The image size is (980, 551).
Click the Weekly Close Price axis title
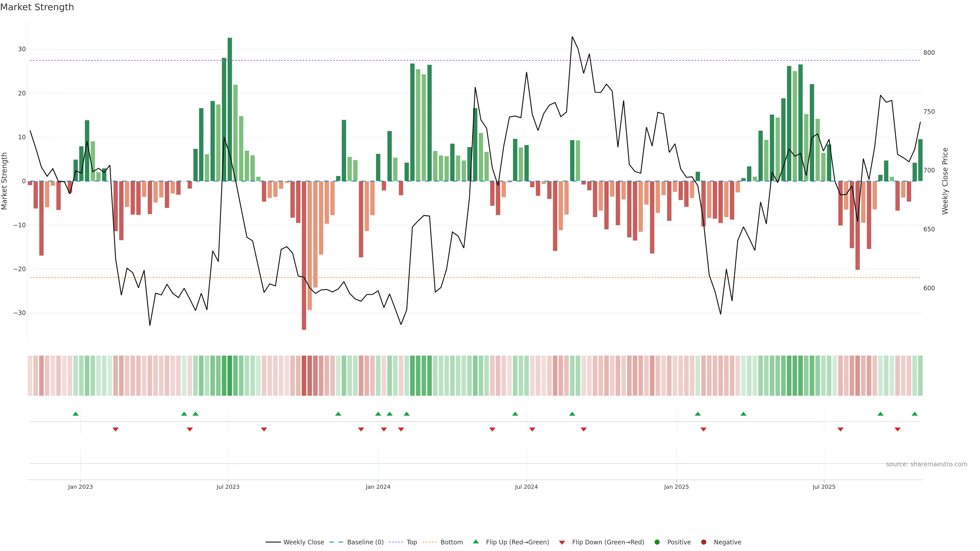[945, 181]
